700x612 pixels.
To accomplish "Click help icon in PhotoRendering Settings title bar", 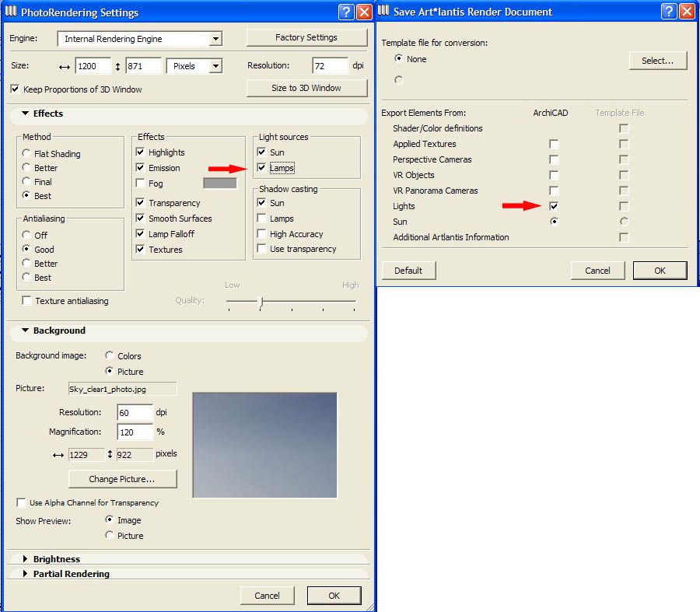I will click(x=346, y=12).
